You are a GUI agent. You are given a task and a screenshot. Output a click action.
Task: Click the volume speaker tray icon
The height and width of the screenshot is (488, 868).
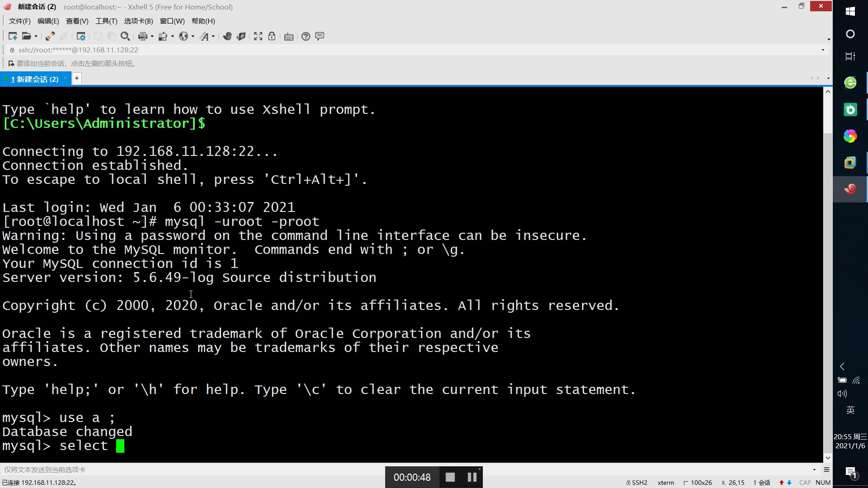pyautogui.click(x=842, y=394)
